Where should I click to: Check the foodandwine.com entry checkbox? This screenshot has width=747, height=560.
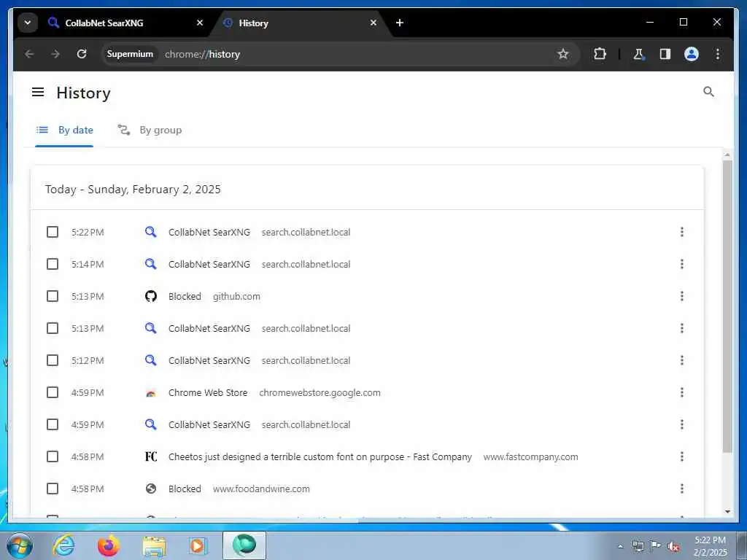(x=53, y=489)
